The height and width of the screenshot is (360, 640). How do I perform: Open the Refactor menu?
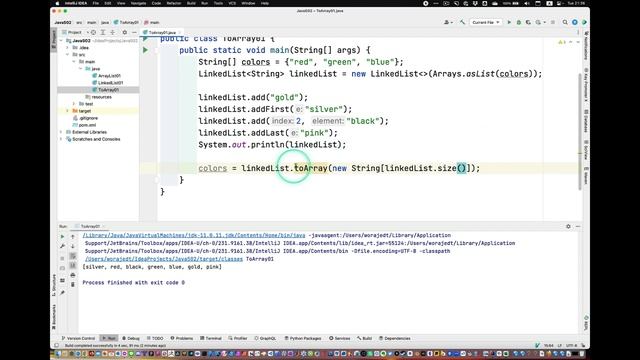[x=174, y=3]
